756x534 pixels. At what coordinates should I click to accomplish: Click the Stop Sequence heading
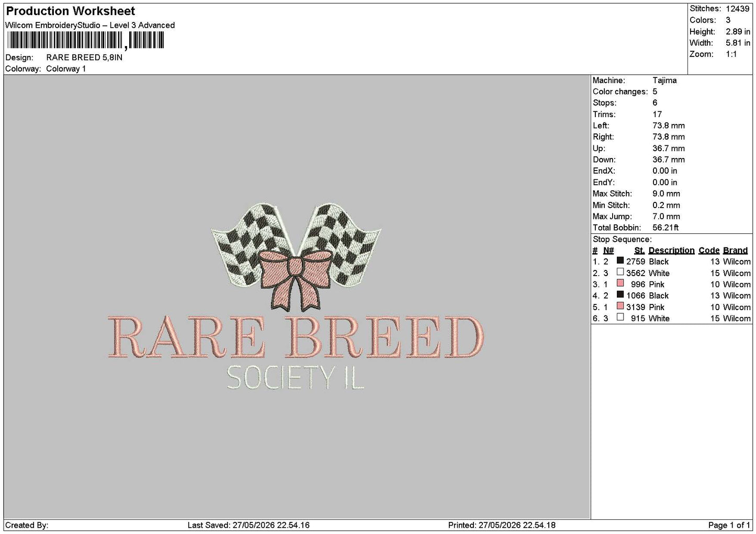click(622, 239)
